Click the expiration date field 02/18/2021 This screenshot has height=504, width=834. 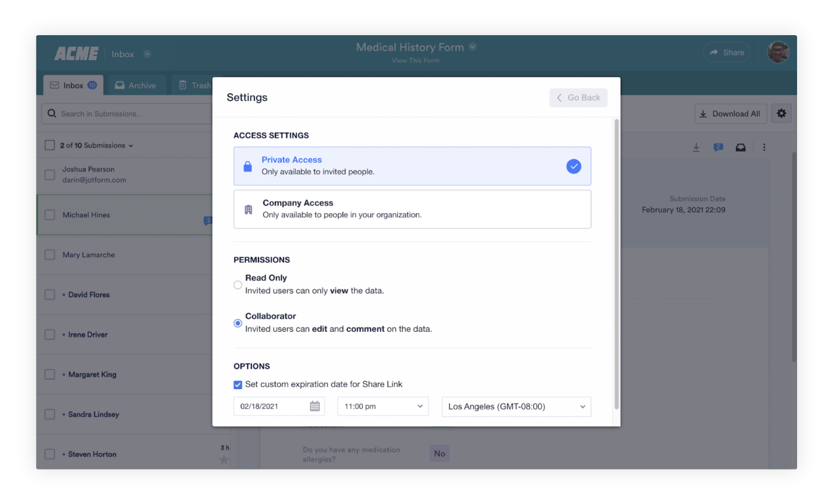(279, 406)
